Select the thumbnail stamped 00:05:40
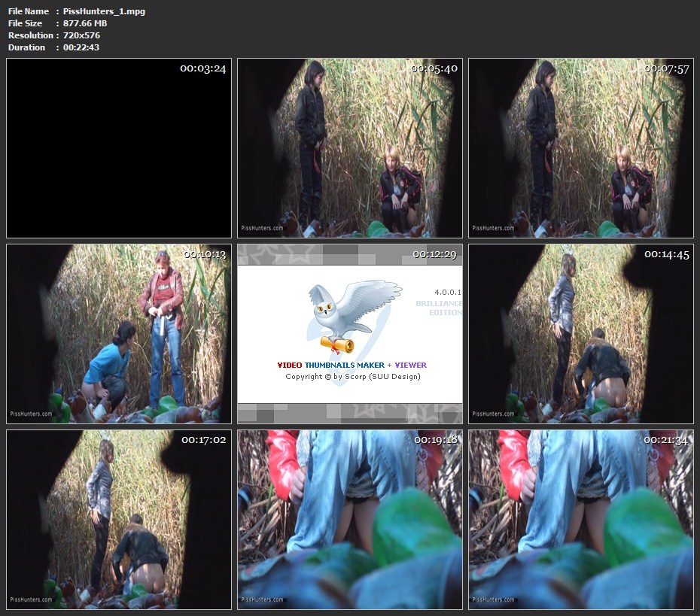The image size is (700, 616). click(350, 148)
